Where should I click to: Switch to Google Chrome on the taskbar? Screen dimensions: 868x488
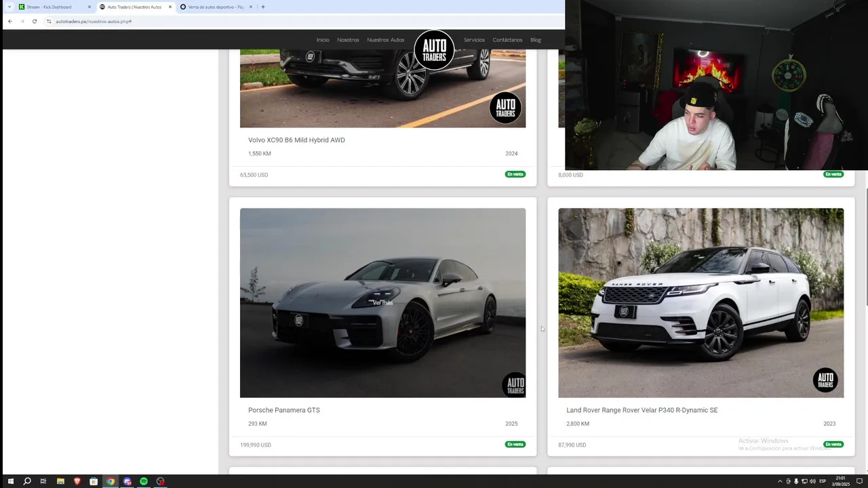coord(111,481)
